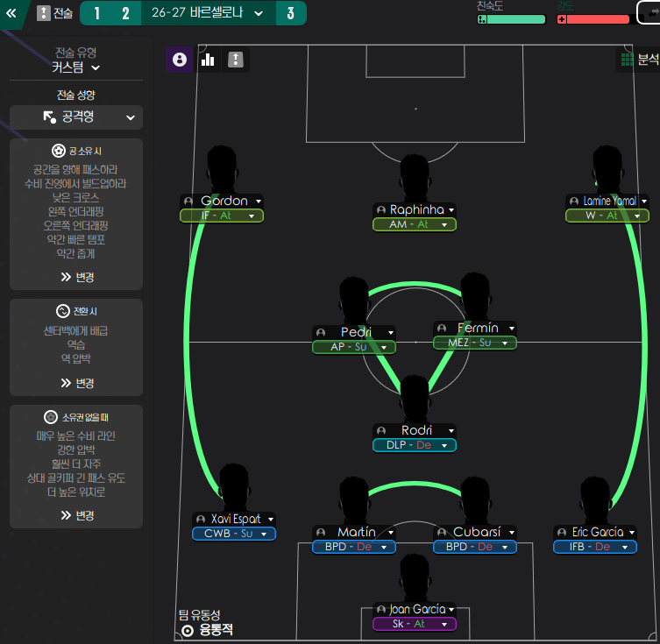Click the 변경 link under 전환 시
Viewport: 660px width, 644px height.
click(x=77, y=383)
